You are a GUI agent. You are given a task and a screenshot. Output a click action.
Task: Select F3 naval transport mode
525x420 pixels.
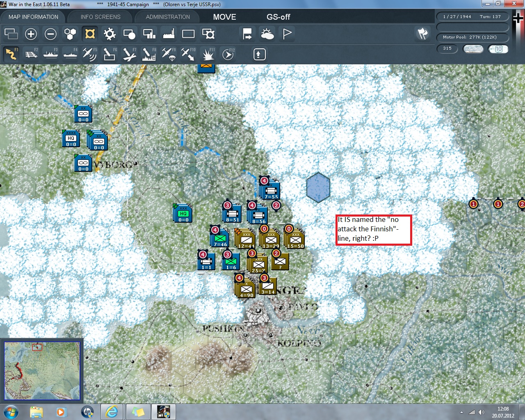pos(50,54)
